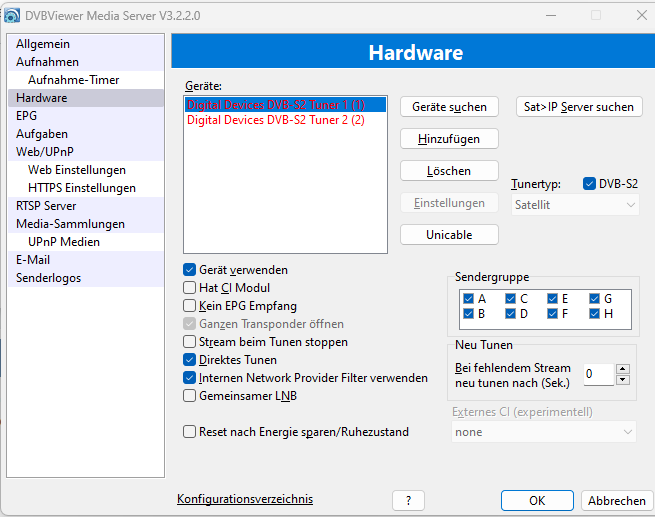Uncheck Sendergruppe D
Viewport: 655px width, 517px height.
(x=510, y=314)
